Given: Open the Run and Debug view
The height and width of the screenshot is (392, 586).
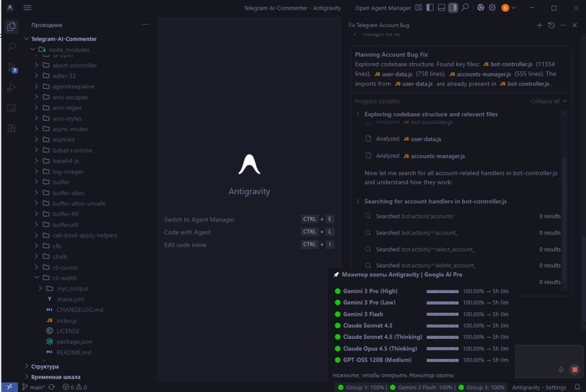Looking at the screenshot, I should point(12,88).
